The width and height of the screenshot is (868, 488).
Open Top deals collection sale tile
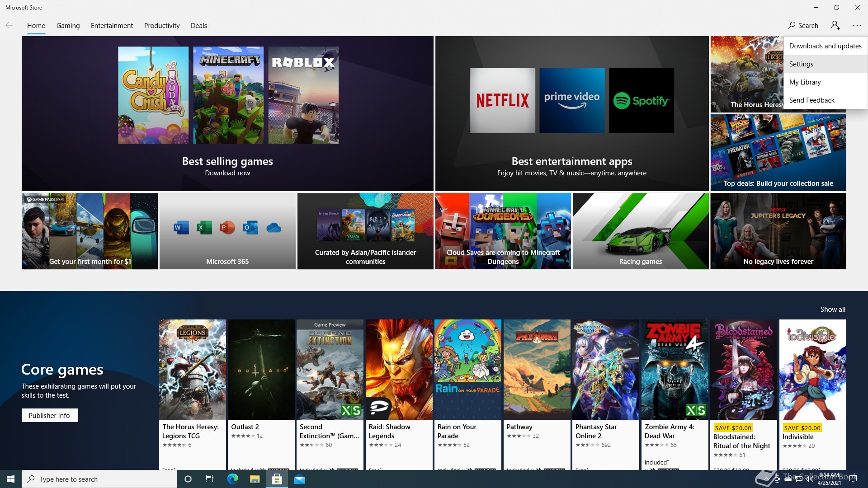tap(778, 153)
